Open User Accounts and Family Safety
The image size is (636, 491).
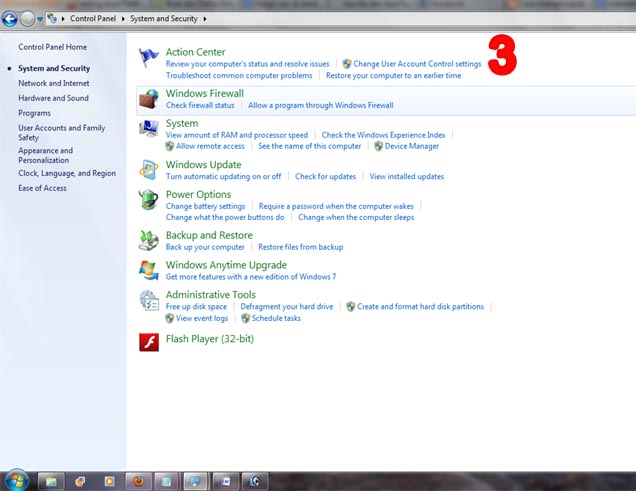61,133
